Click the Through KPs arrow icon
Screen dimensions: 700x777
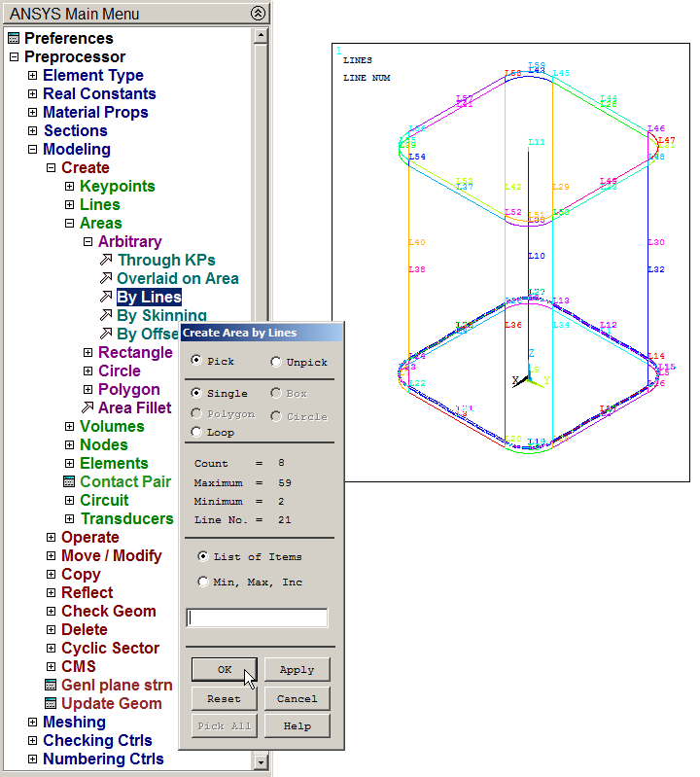[106, 260]
